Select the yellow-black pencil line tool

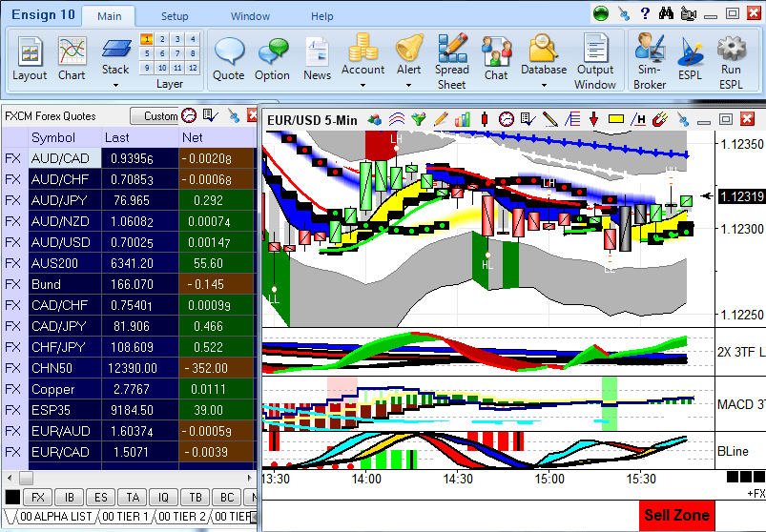[550, 119]
